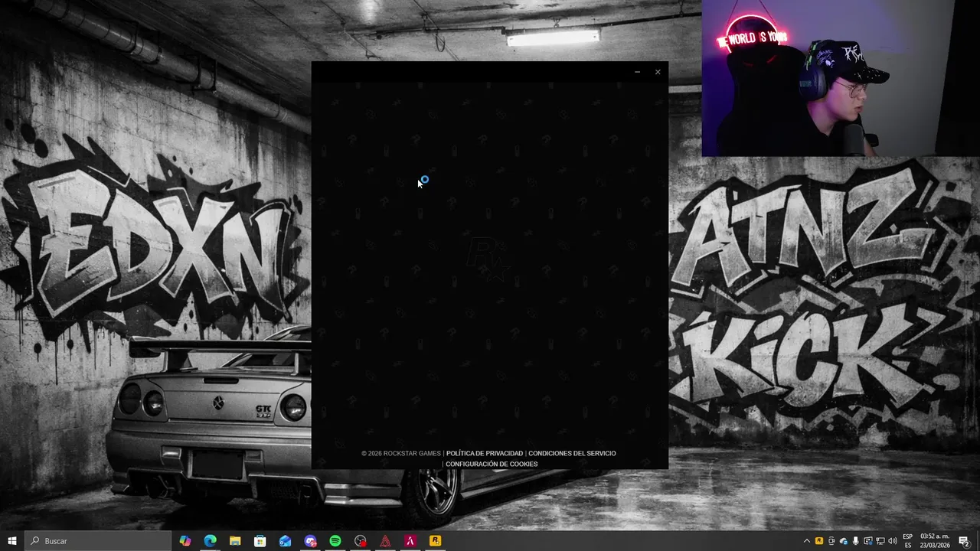Open the crimson A-logo app in taskbar
Viewport: 980px width, 551px height.
[x=410, y=541]
